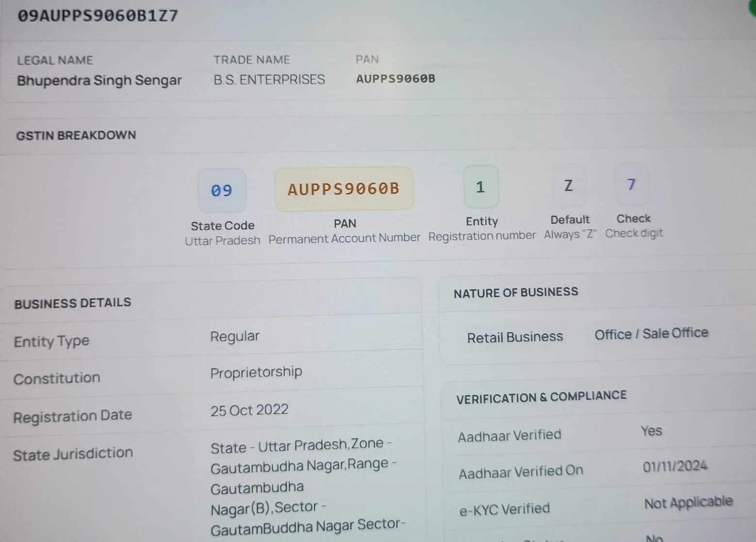Click the Constitution row label
This screenshot has height=542, width=756.
tap(57, 378)
